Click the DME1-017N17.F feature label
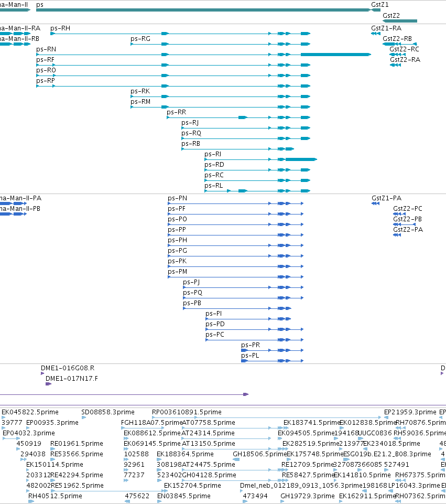This screenshot has width=446, height=504. click(x=72, y=379)
